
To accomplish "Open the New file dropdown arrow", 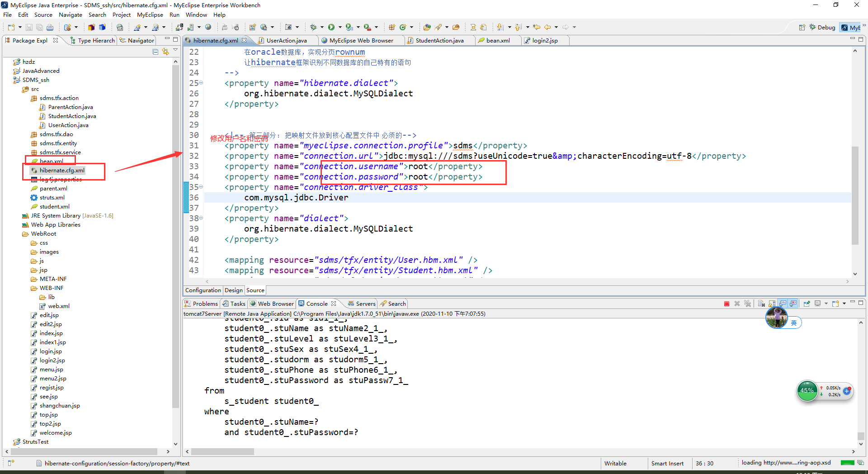I will click(20, 27).
